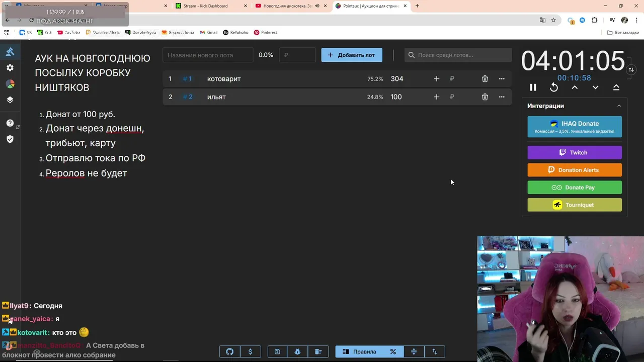This screenshot has width=644, height=362.
Task: Connect IHAQ Donate integration
Action: click(x=575, y=127)
